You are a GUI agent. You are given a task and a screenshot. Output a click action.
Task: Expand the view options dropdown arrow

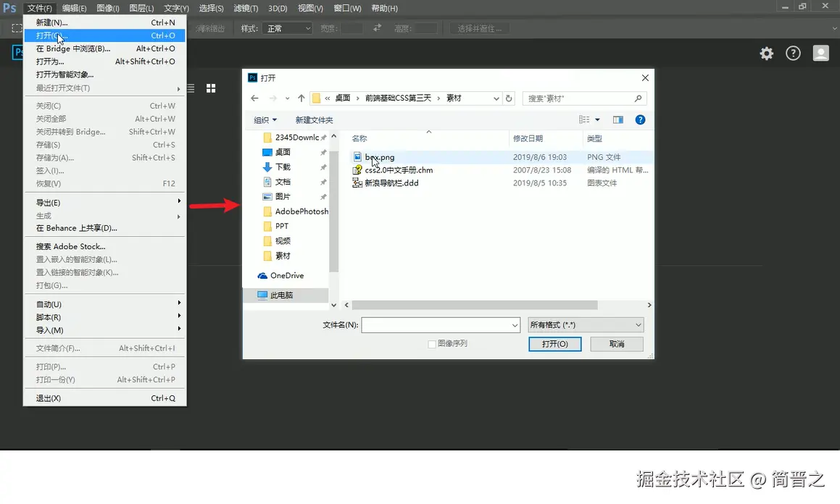click(x=597, y=120)
